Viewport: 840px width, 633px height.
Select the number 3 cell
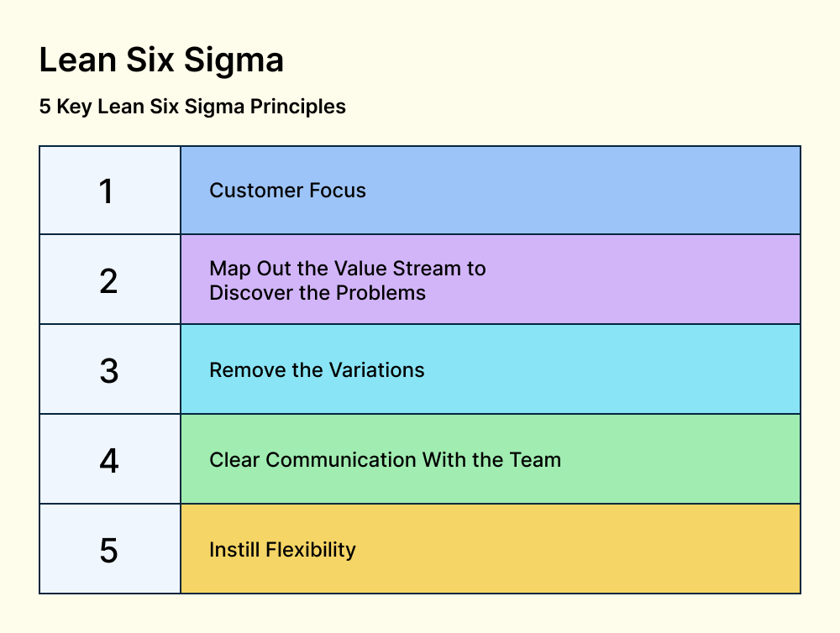coord(109,370)
